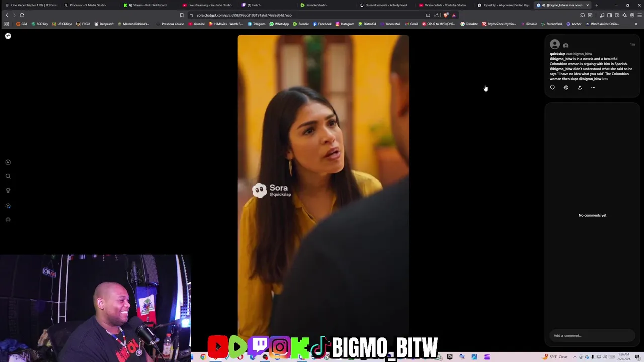
Task: Go back with the browser back arrow
Action: coord(7,15)
